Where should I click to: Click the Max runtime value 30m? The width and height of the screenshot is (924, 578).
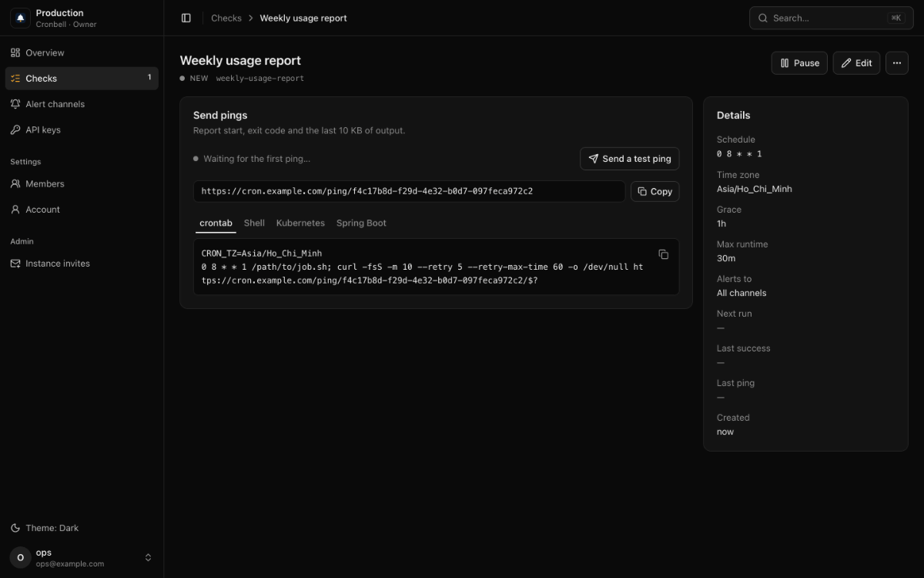tap(726, 258)
